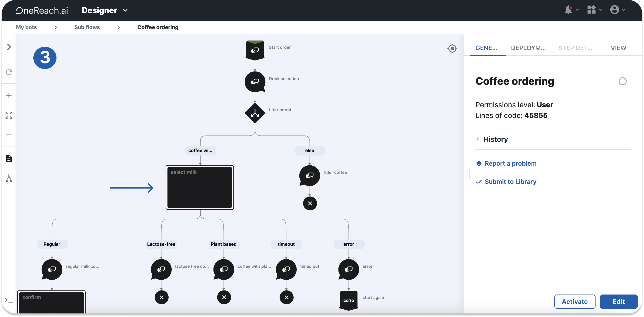
Task: Expand the History section
Action: click(x=495, y=139)
